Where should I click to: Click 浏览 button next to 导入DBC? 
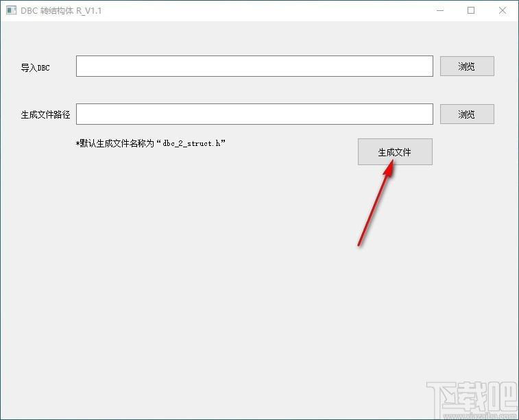467,66
